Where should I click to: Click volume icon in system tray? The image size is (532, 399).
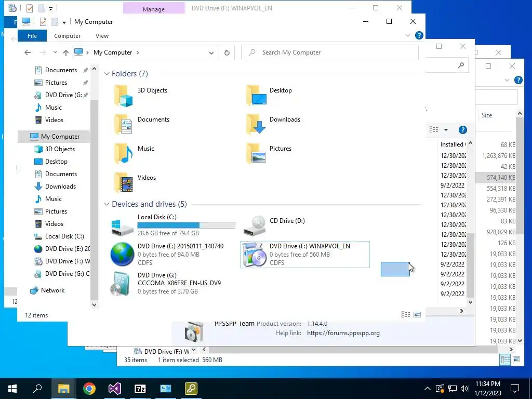tap(465, 389)
